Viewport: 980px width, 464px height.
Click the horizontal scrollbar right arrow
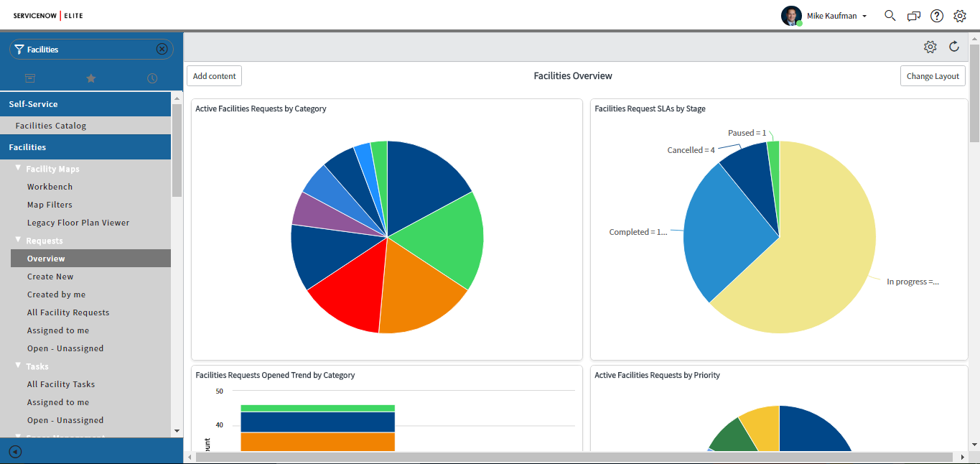(961, 457)
